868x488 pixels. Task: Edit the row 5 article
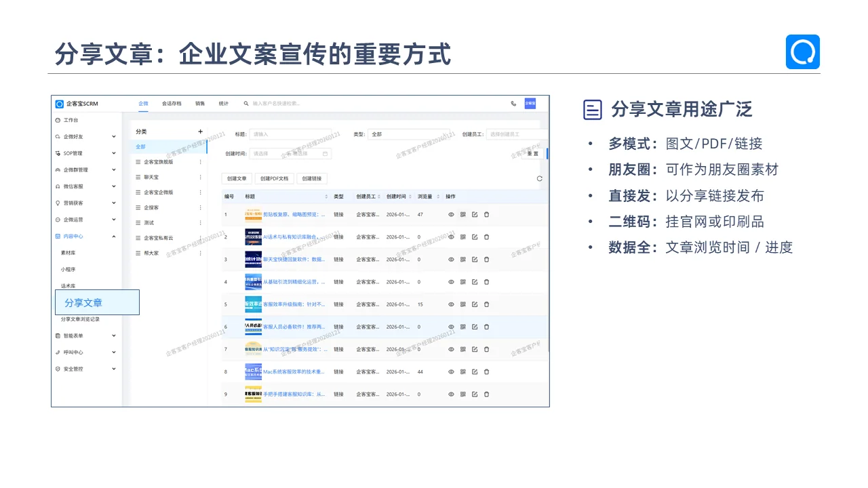point(475,304)
